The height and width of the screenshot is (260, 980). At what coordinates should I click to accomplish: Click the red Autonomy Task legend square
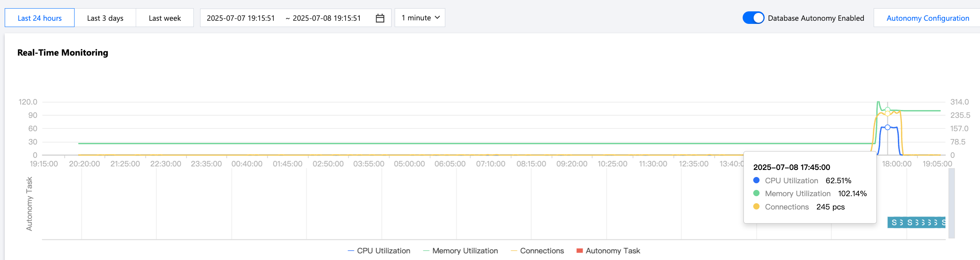point(579,251)
